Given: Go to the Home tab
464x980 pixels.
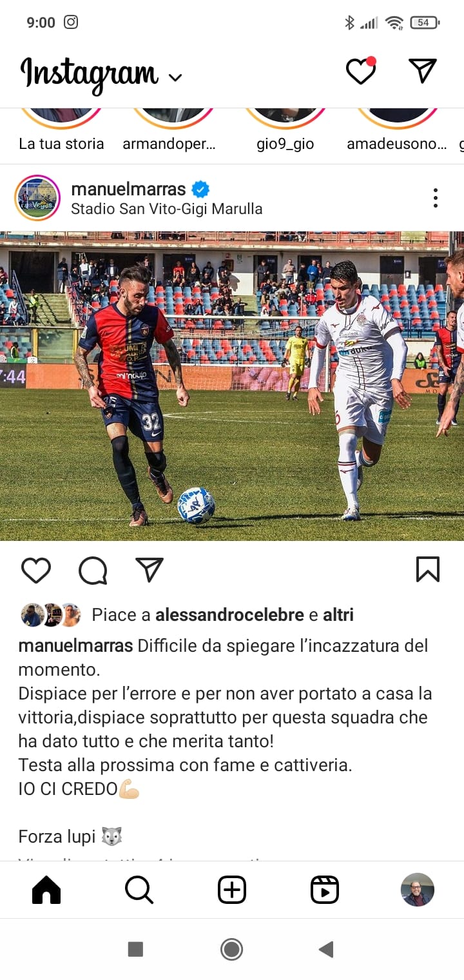Looking at the screenshot, I should pyautogui.click(x=46, y=890).
